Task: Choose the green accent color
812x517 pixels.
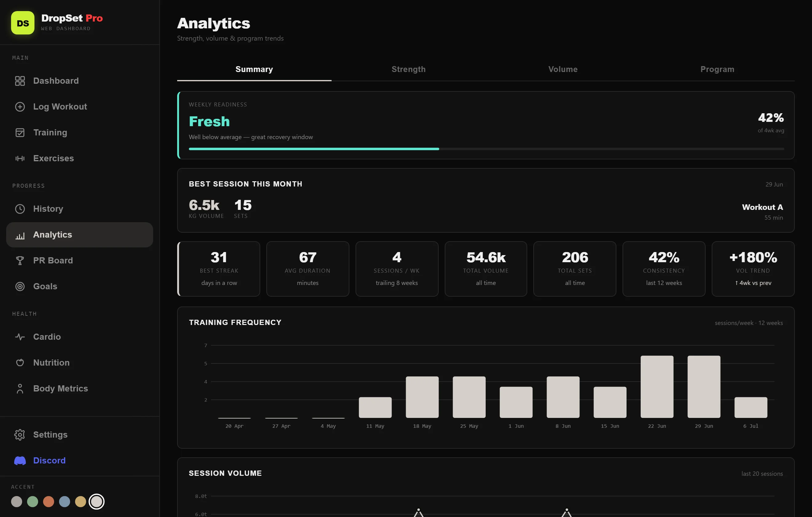Action: click(x=32, y=502)
